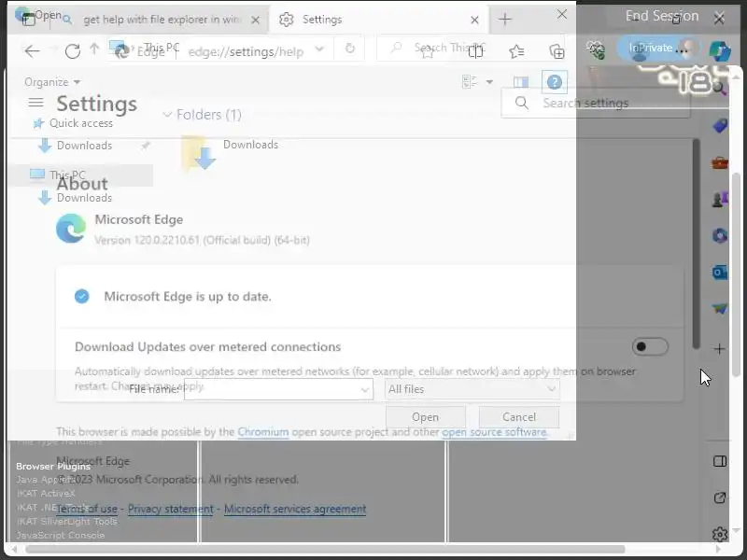Open the Copilot icon in Edge toolbar
Image resolution: width=747 pixels, height=560 pixels.
pos(719,50)
